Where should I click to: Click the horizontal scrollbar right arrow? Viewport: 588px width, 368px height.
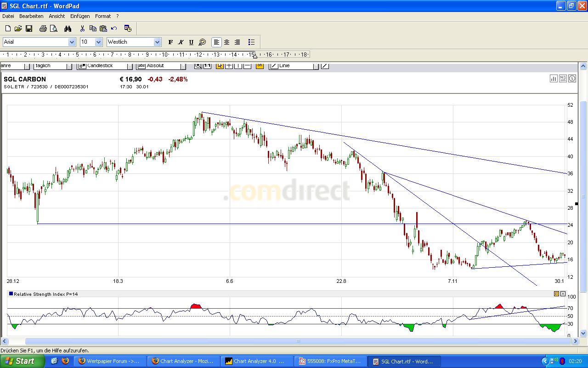(x=576, y=341)
